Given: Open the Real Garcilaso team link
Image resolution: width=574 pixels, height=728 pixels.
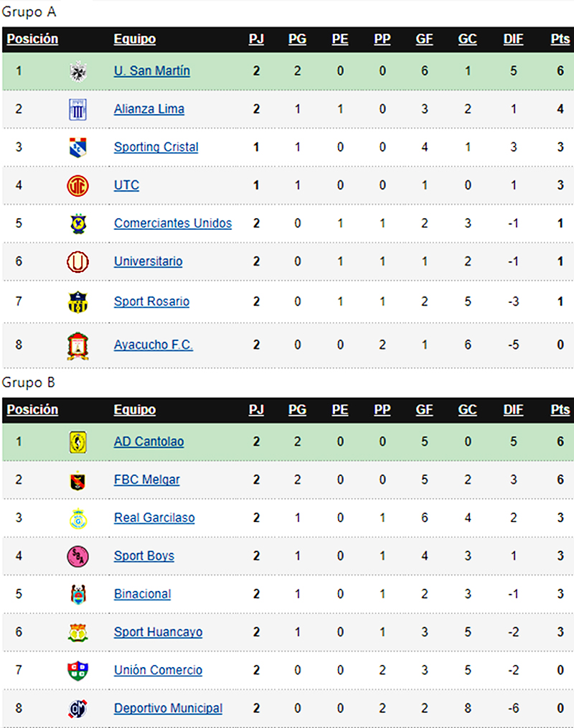Looking at the screenshot, I should pos(154,518).
